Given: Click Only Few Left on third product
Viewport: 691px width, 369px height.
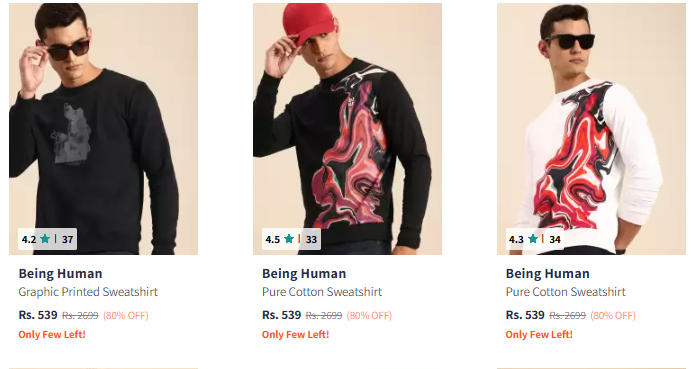Looking at the screenshot, I should pos(539,335).
